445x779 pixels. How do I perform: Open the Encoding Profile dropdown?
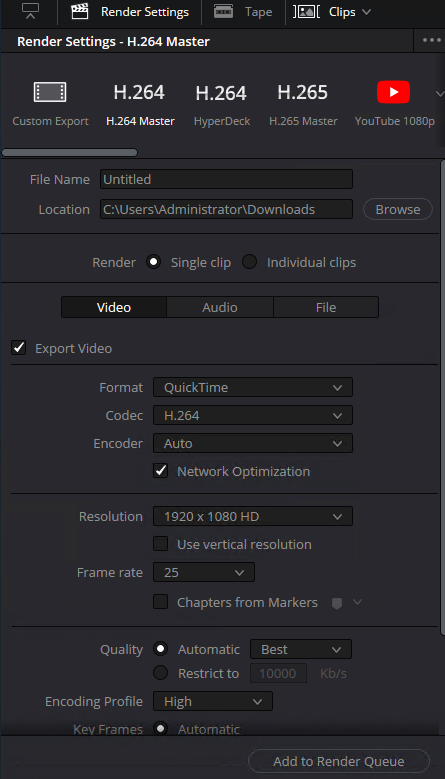click(x=213, y=701)
